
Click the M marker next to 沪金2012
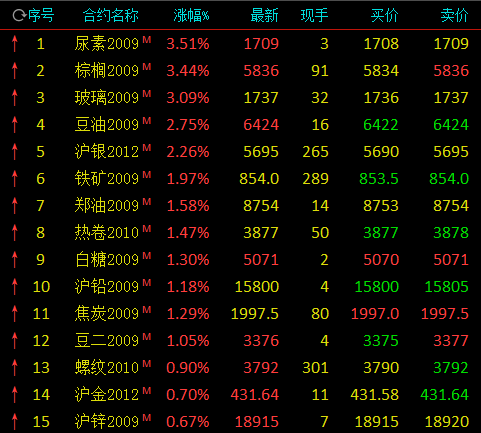(147, 391)
